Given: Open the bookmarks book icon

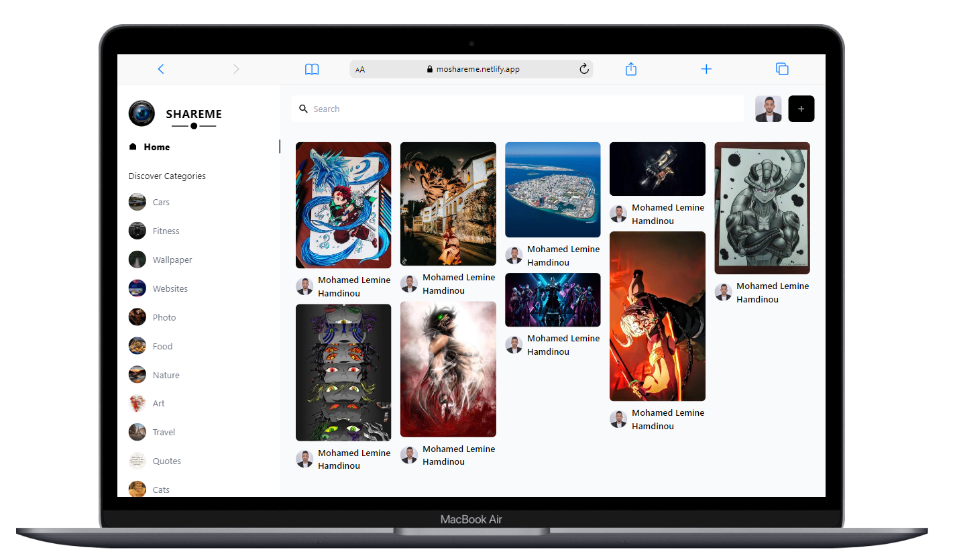Looking at the screenshot, I should [312, 69].
